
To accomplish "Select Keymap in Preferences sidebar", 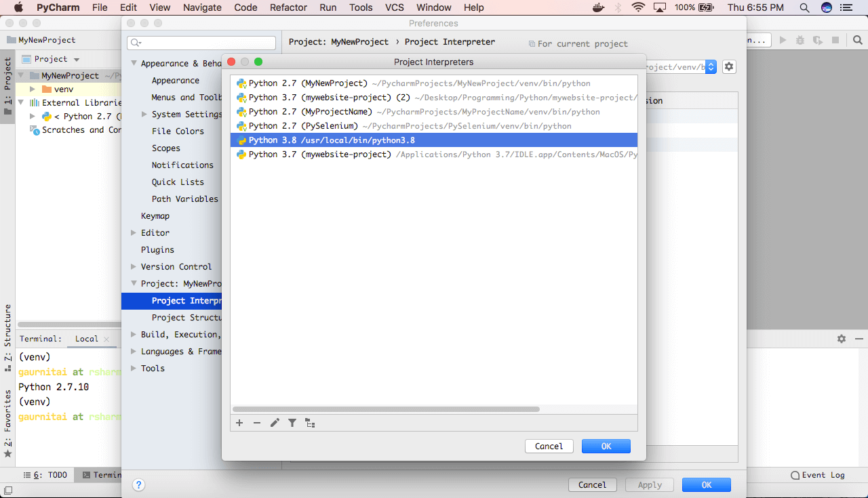I will click(155, 215).
